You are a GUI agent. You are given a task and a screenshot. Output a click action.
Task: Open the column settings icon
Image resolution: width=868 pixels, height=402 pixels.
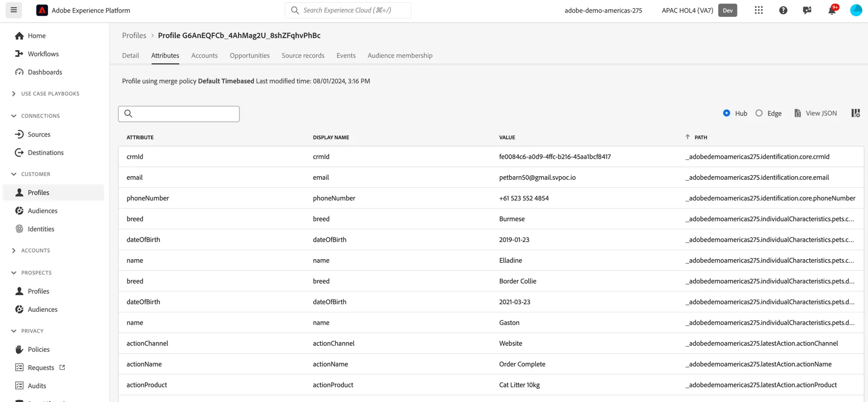[x=855, y=113]
